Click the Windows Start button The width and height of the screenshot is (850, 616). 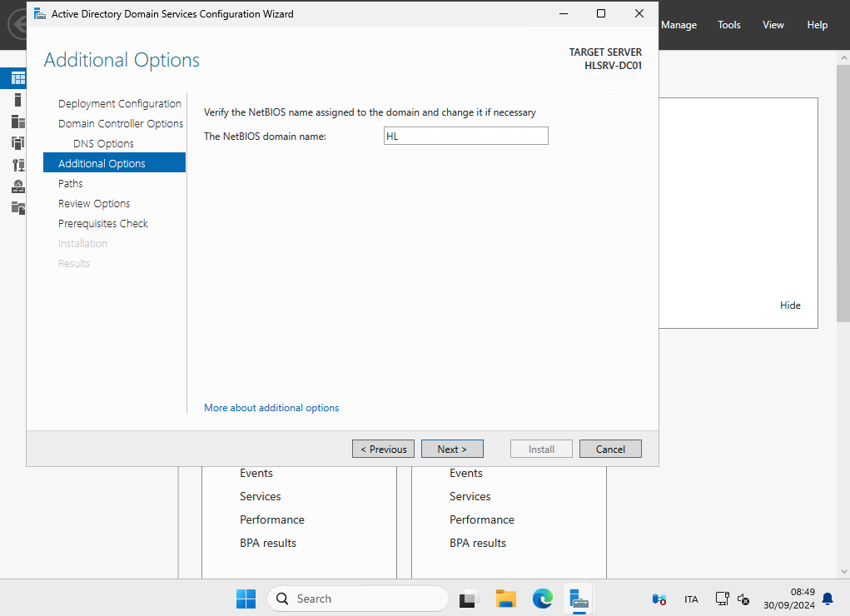click(x=246, y=599)
